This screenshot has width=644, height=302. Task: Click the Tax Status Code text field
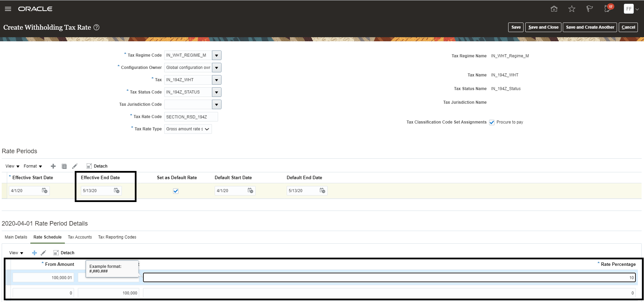pyautogui.click(x=188, y=92)
